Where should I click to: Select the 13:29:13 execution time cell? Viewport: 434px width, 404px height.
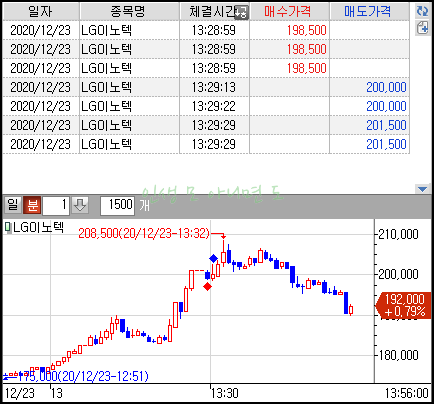pos(214,87)
